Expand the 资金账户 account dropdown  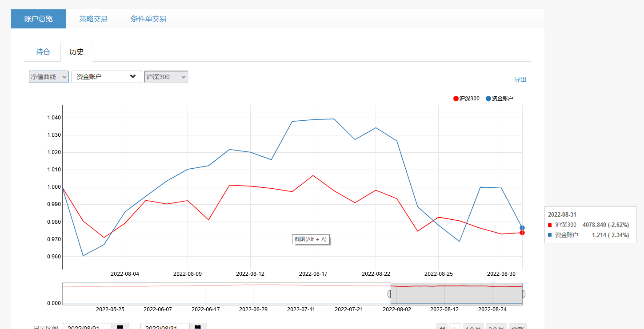[106, 77]
